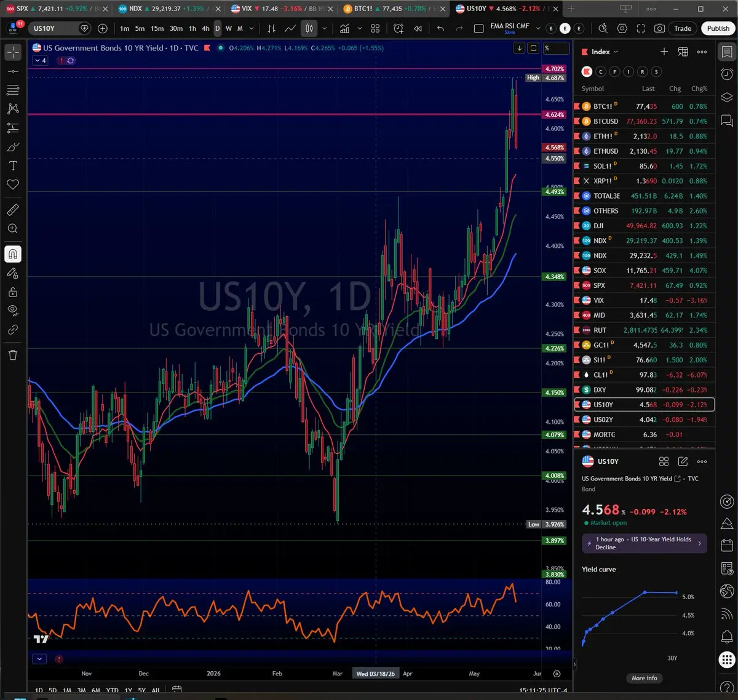This screenshot has width=738, height=700.
Task: Select the crosshair cursor tool
Action: [13, 52]
